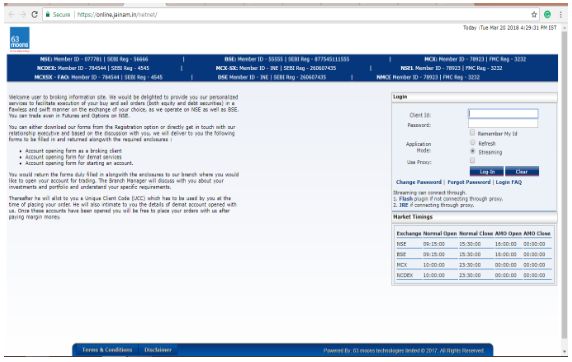The image size is (572, 362).
Task: Click NCDEX Member ID banner text
Action: coord(93,68)
